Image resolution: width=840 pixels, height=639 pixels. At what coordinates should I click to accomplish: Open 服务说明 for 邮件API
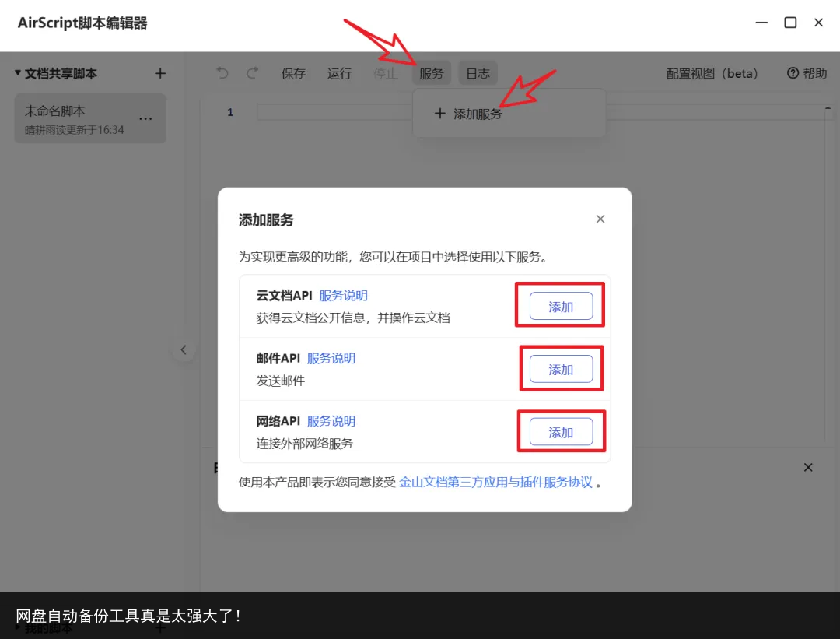tap(331, 358)
